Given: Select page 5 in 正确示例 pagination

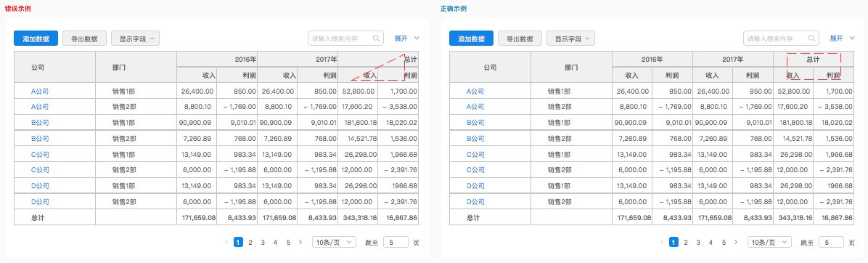Looking at the screenshot, I should point(723,242).
